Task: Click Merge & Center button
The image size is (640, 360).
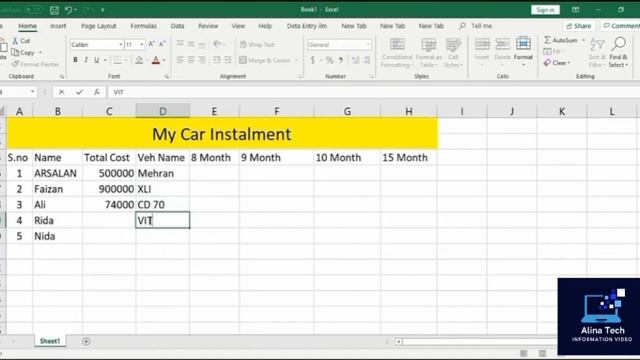Action: [265, 60]
